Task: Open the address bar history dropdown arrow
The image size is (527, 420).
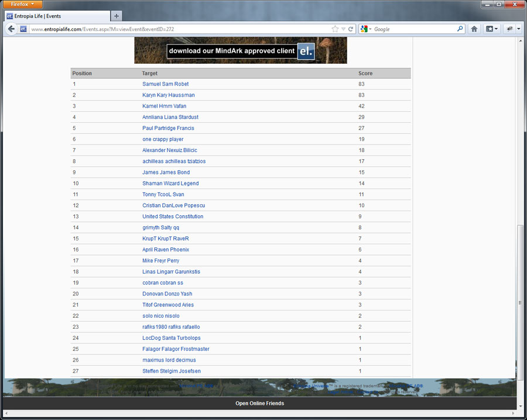Action: pos(343,29)
